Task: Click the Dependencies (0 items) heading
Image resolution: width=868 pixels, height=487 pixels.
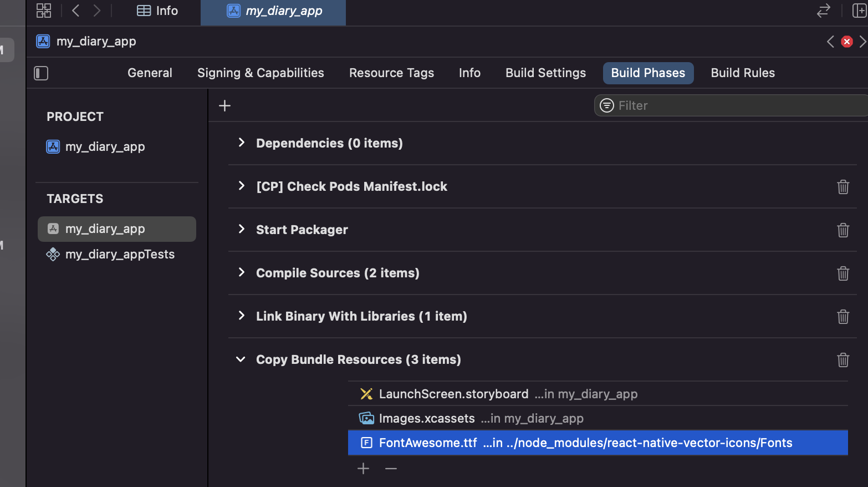Action: click(329, 143)
